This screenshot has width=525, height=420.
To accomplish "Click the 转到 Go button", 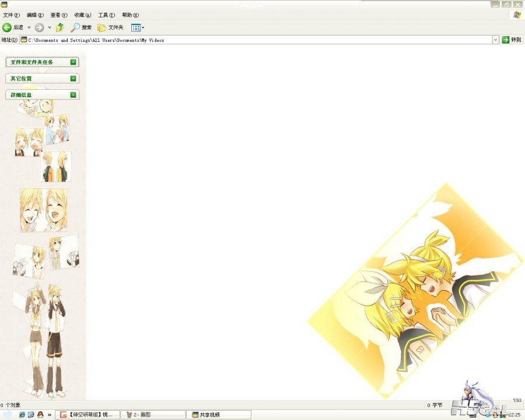I will click(512, 40).
